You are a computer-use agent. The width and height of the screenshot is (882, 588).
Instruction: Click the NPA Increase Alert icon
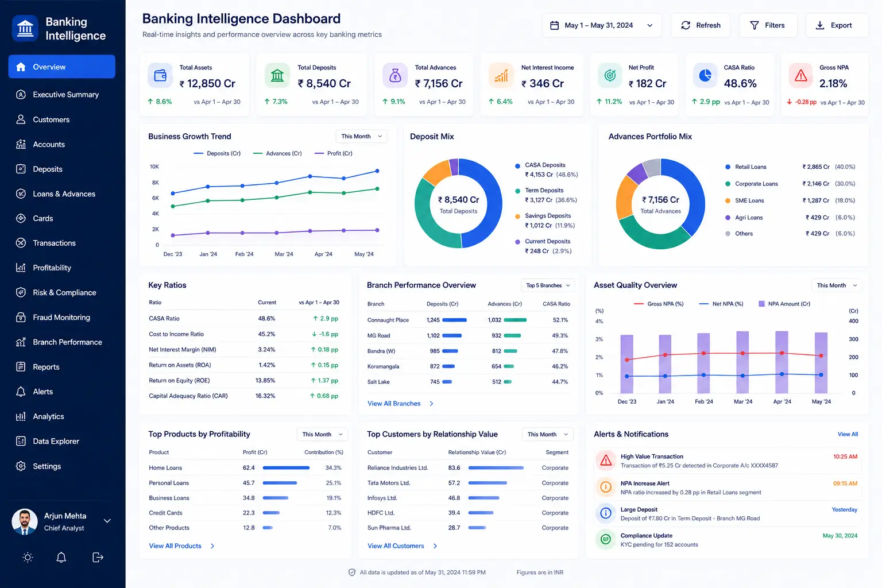[x=606, y=487]
